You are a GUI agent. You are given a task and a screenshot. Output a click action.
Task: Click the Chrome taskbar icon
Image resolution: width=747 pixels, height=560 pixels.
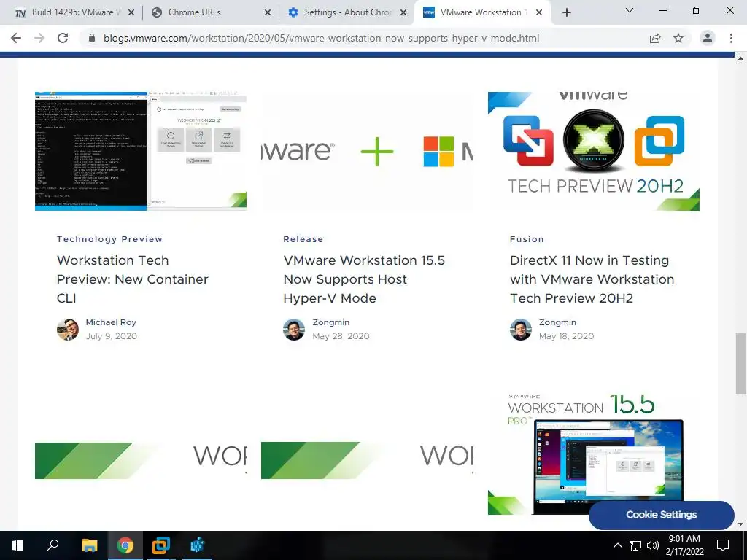click(125, 545)
